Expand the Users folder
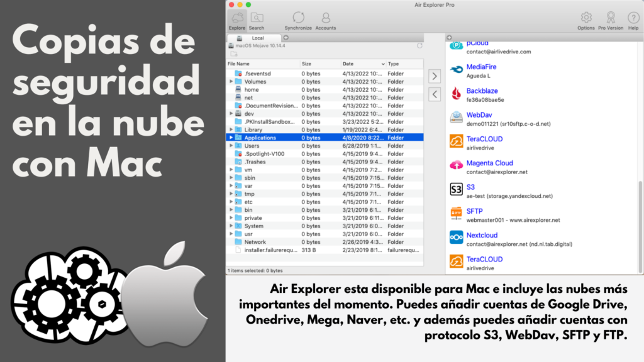Image resolution: width=644 pixels, height=362 pixels. (231, 146)
